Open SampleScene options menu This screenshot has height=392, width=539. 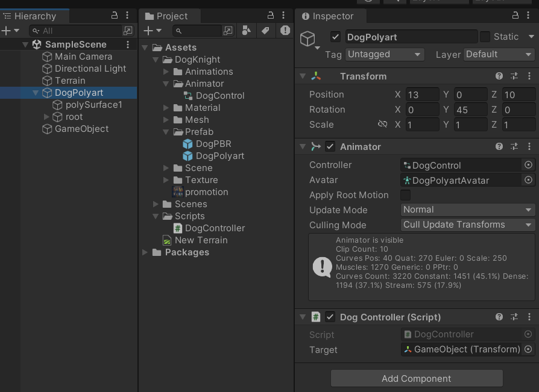(128, 45)
